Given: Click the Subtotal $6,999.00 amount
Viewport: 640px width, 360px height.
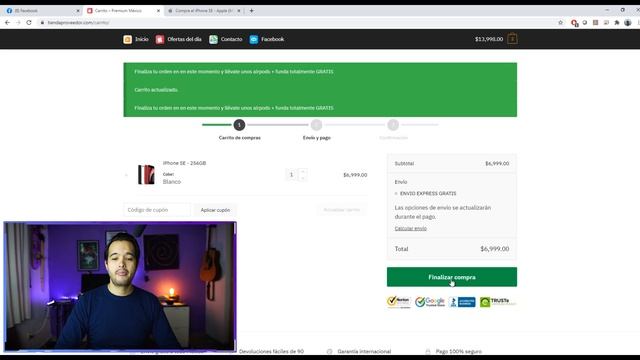Looking at the screenshot, I should pos(497,163).
